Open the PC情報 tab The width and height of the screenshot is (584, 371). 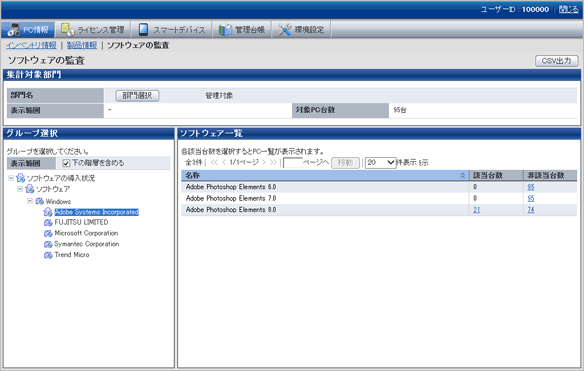click(28, 29)
